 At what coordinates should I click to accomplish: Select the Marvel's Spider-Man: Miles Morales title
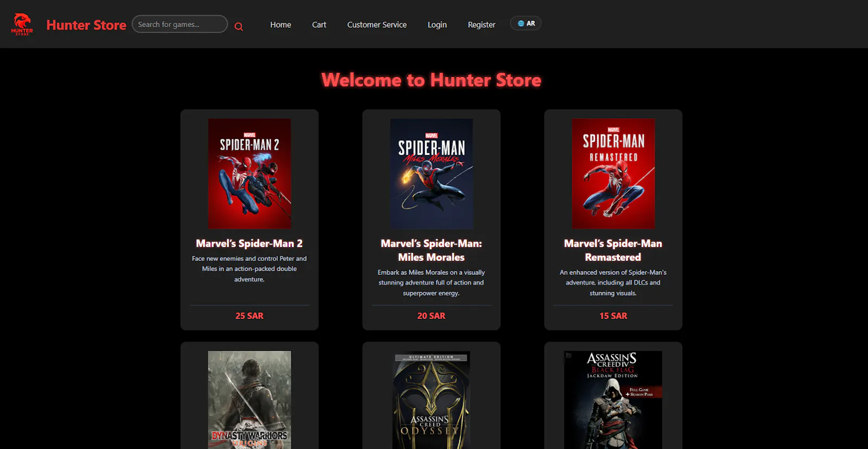point(431,251)
